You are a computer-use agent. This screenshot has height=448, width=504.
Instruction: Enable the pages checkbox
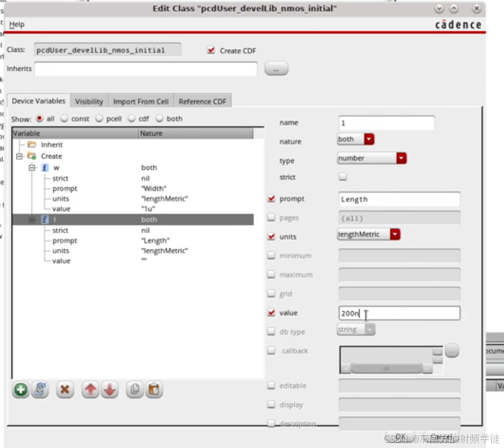pos(271,218)
